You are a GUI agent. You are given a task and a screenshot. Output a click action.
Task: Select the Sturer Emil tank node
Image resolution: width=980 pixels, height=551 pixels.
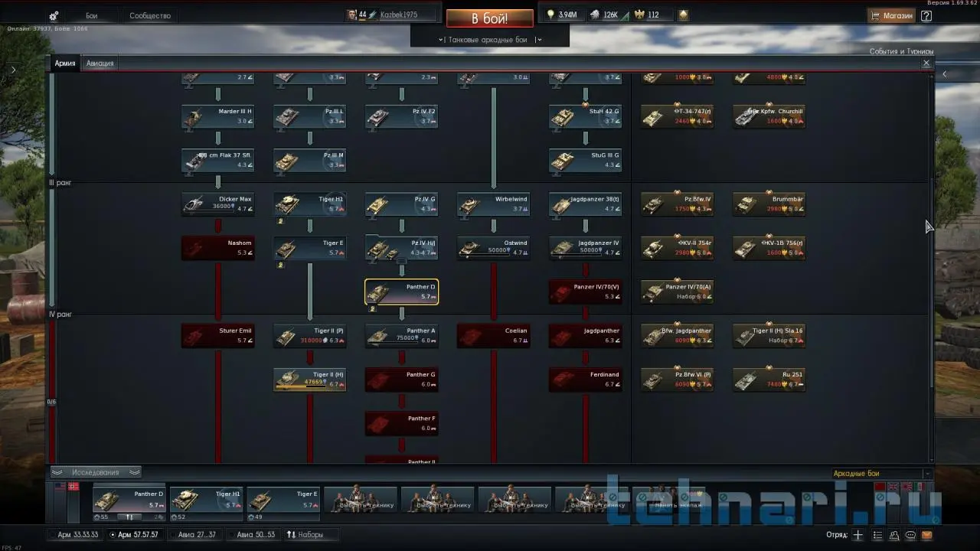[218, 335]
